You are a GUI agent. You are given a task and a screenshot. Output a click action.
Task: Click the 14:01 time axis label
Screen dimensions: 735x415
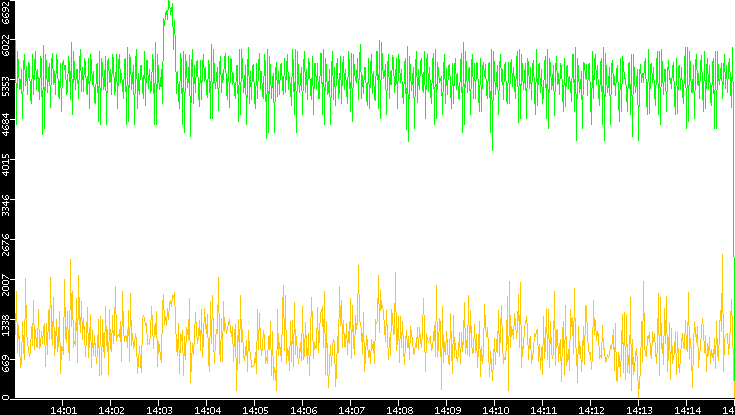[63, 410]
